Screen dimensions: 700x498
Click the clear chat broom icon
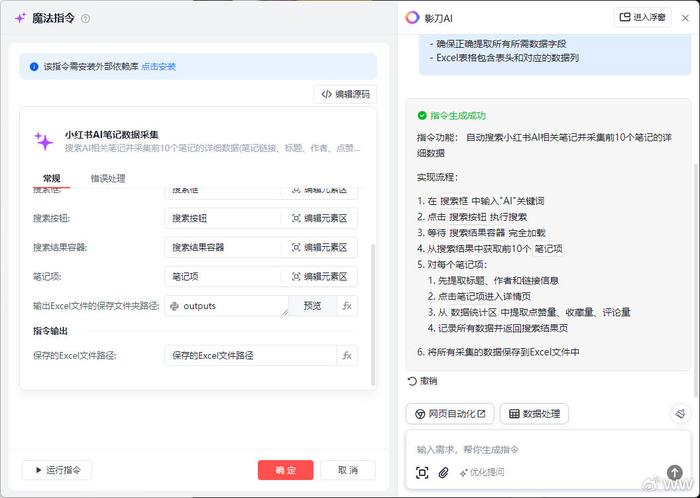click(680, 414)
